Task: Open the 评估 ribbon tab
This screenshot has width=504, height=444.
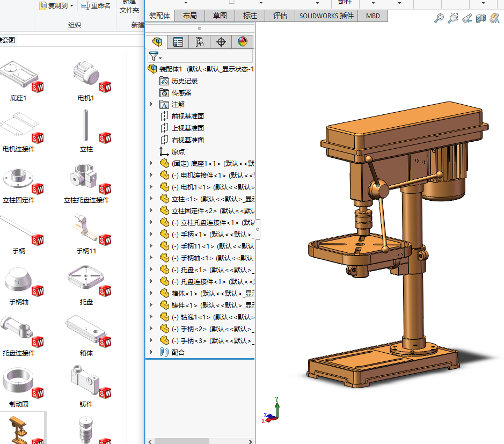Action: (x=280, y=16)
